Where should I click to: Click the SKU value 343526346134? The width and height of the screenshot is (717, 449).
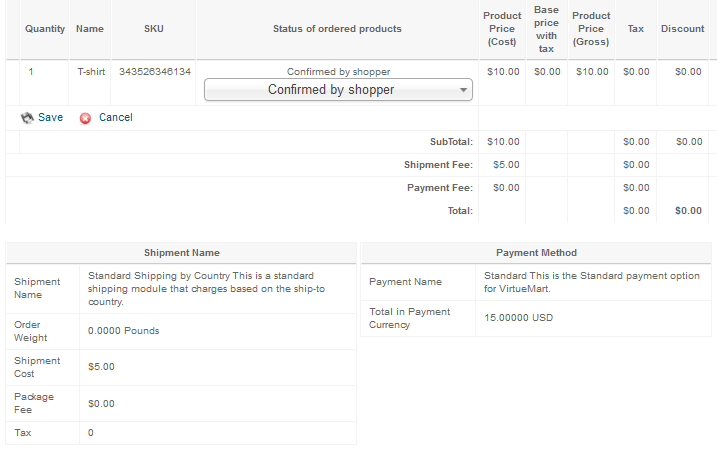155,72
